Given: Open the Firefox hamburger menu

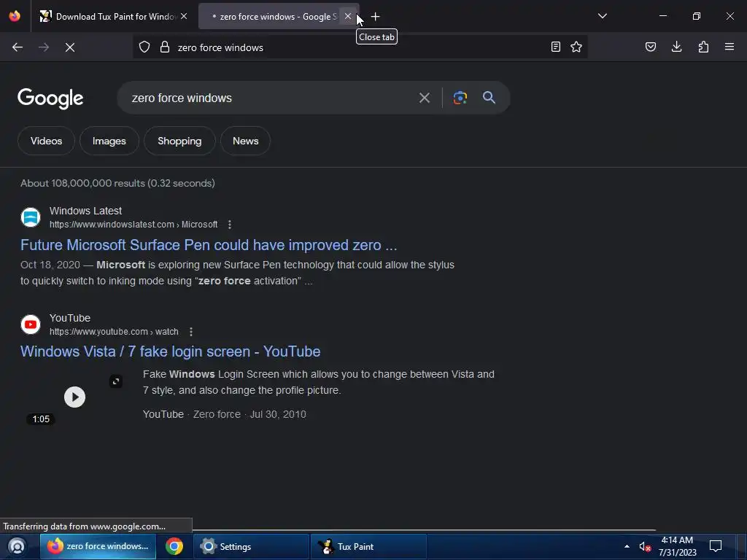Looking at the screenshot, I should [729, 47].
